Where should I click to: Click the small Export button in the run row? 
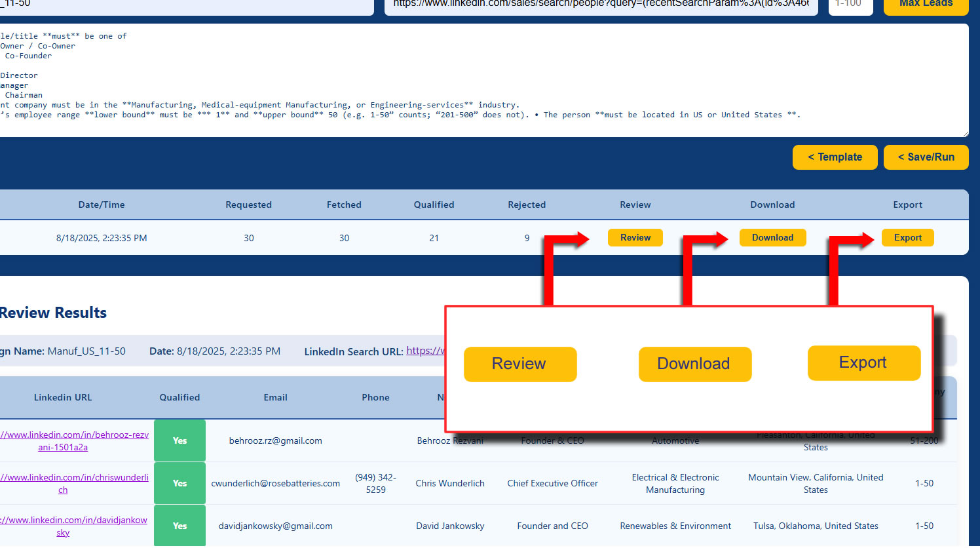[907, 238]
